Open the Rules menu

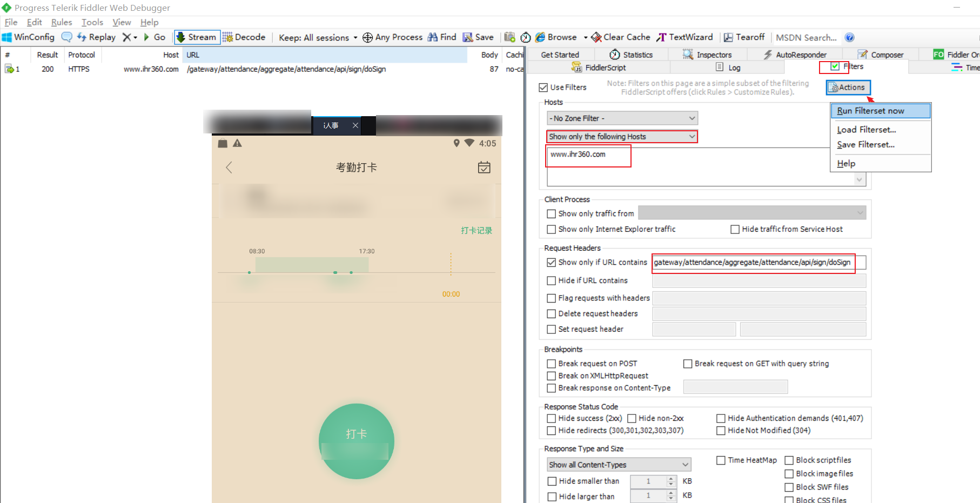point(61,22)
